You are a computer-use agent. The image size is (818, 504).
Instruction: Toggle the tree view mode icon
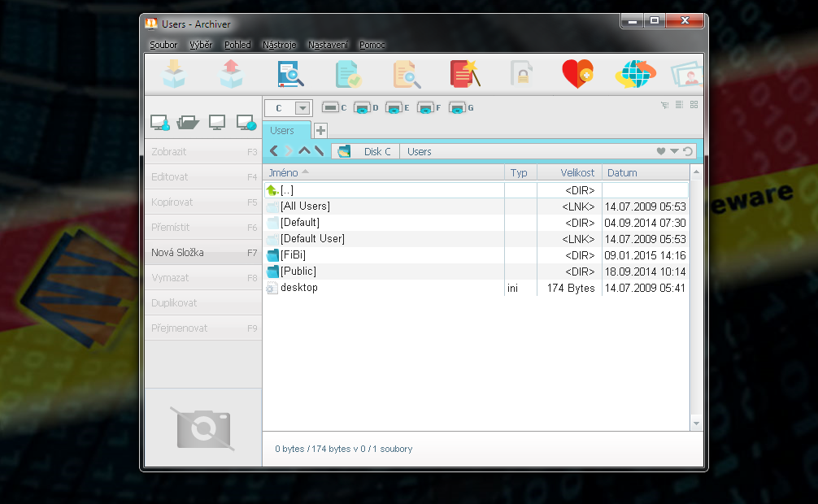664,105
